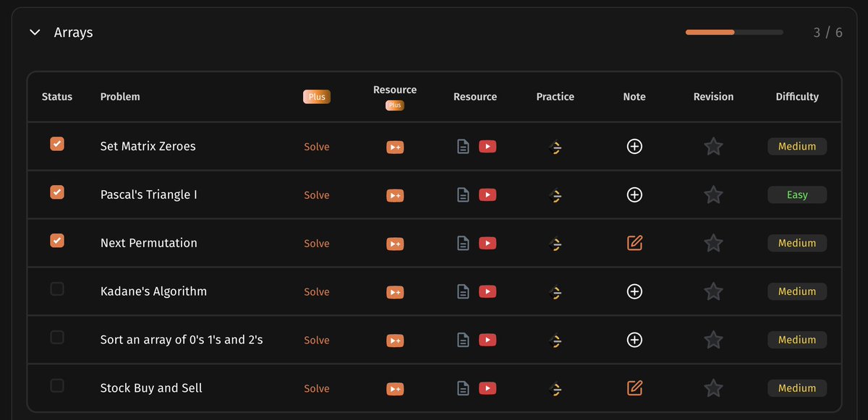Mark Stock Buy and Sell as done
868x420 pixels.
57,386
